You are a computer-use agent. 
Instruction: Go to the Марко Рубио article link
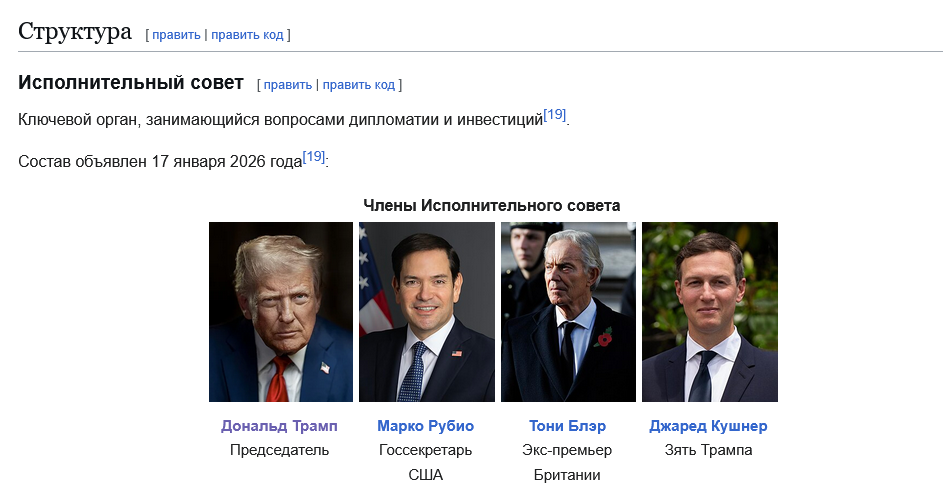point(426,426)
